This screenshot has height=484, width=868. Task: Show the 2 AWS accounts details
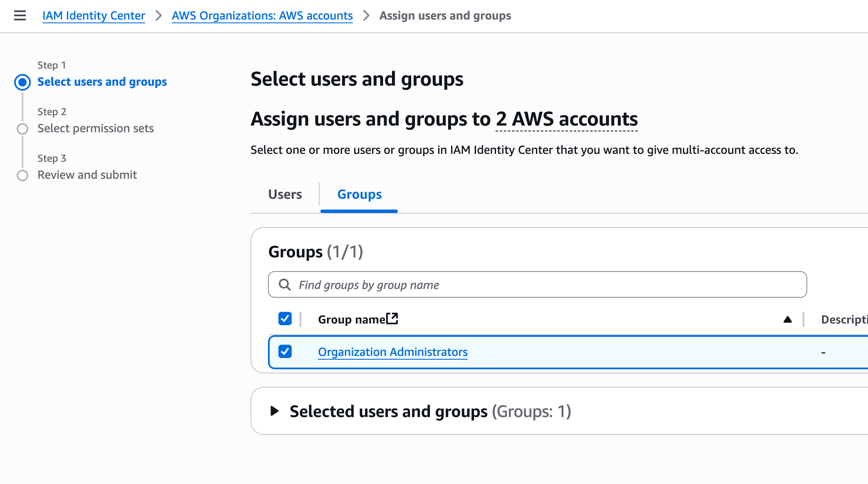pos(567,119)
